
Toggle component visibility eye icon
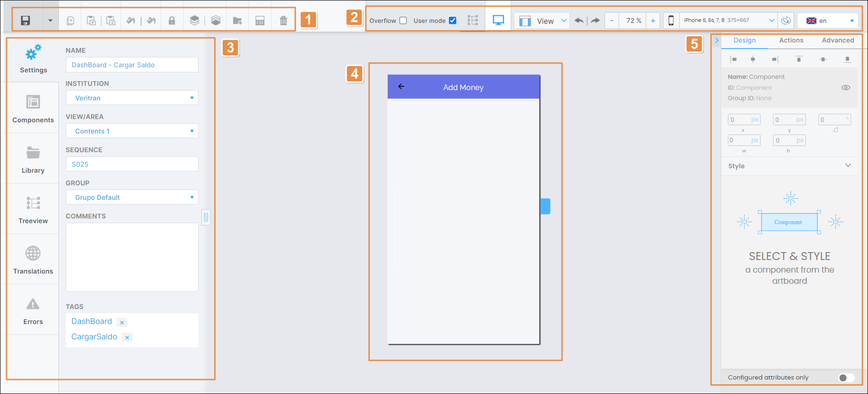pos(846,88)
